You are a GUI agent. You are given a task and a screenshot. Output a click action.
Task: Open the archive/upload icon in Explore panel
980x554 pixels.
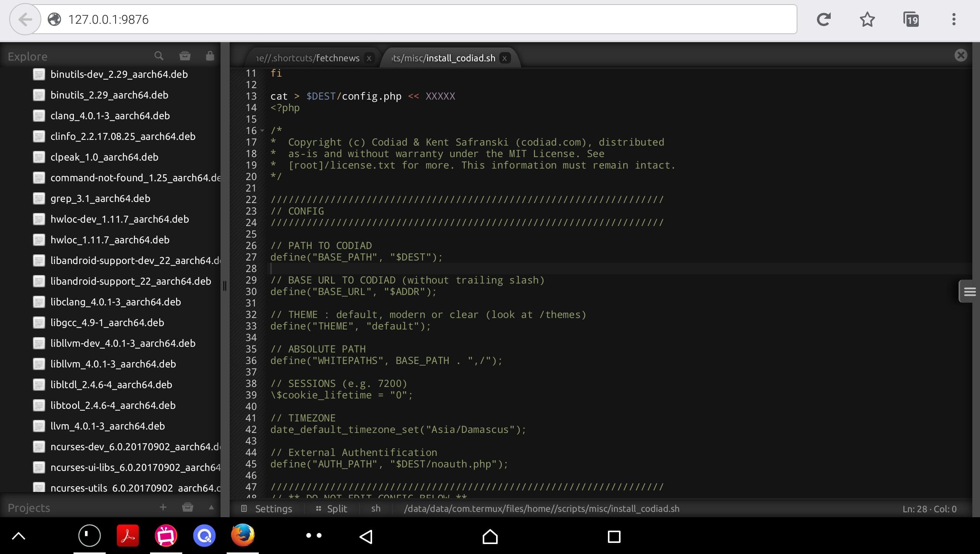pyautogui.click(x=185, y=56)
